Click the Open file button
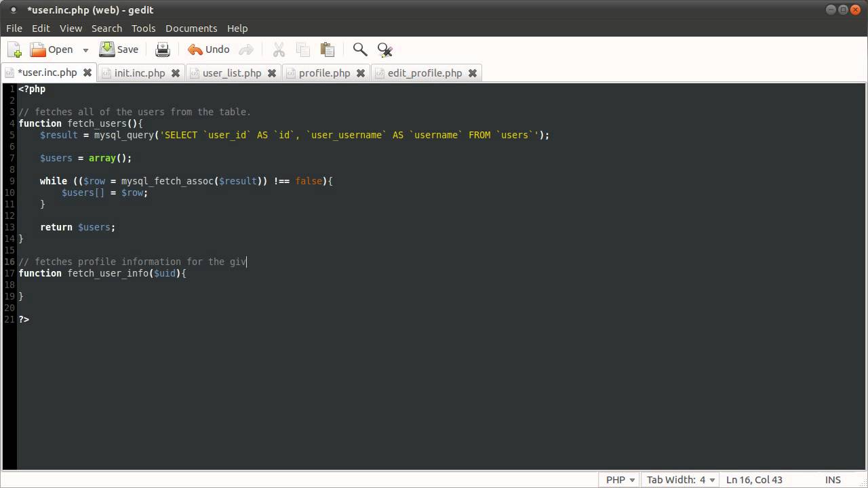This screenshot has height=488, width=868. [51, 49]
